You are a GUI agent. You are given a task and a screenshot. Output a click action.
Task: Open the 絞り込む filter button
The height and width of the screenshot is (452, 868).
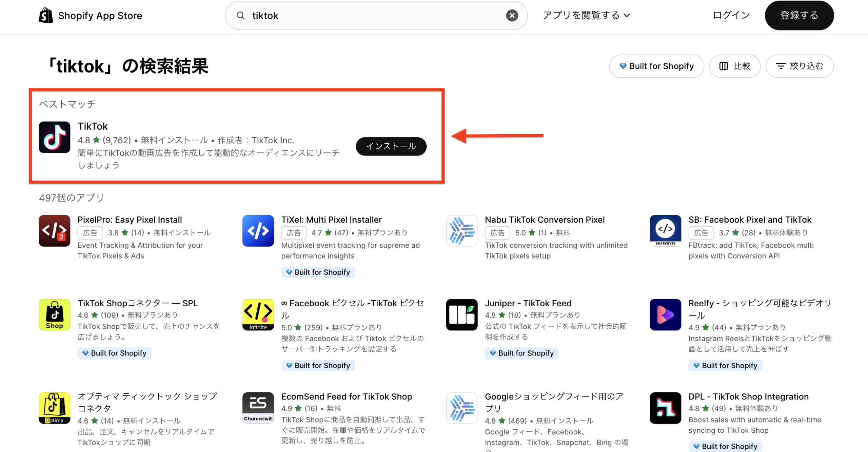click(800, 66)
